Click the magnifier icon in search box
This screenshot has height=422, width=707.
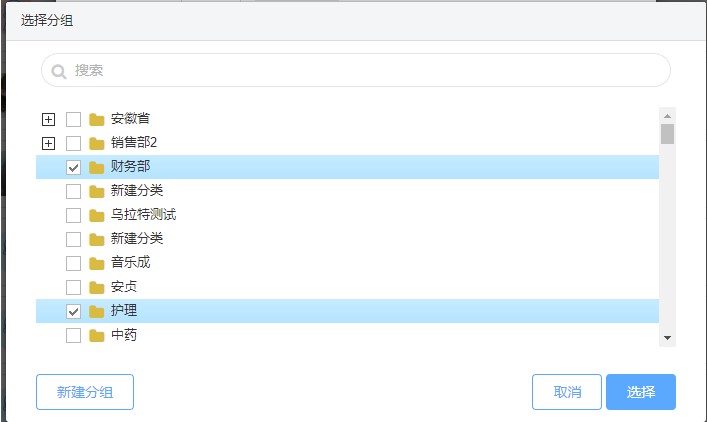(59, 71)
